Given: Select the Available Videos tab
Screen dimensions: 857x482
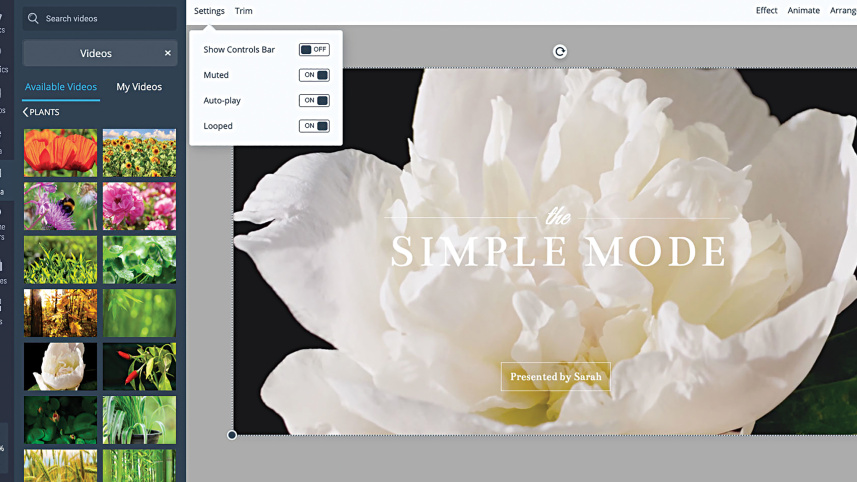Looking at the screenshot, I should click(x=61, y=87).
